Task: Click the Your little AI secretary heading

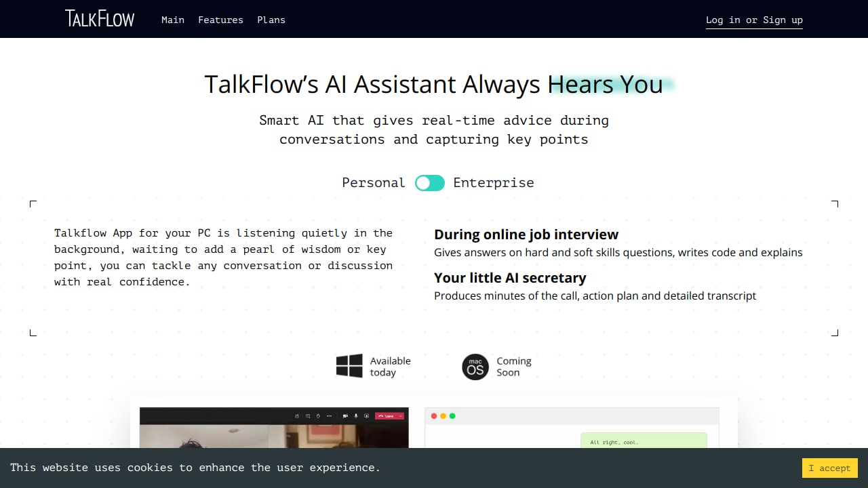Action: tap(510, 278)
